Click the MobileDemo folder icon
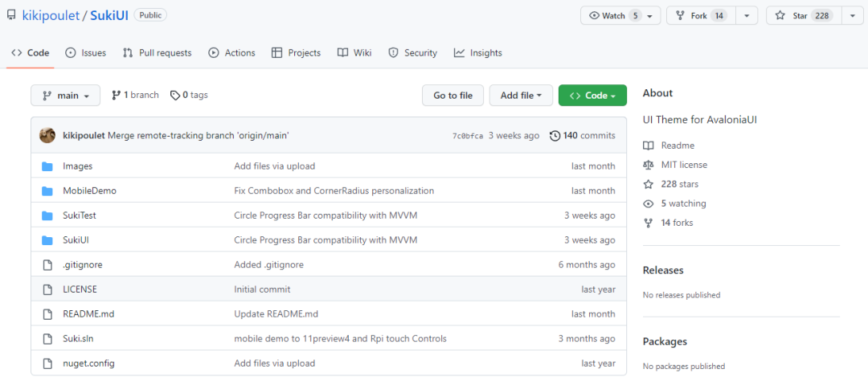Screen dimensions: 868x385 47,191
